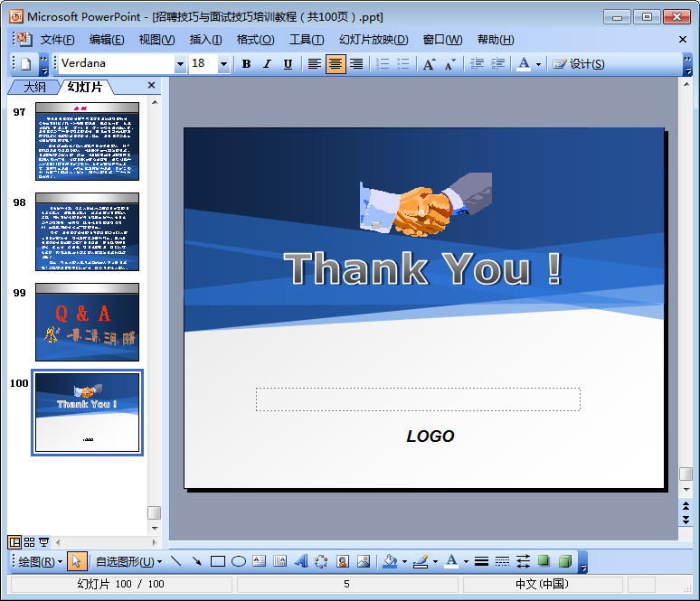Insert diagram or organization chart icon

point(321,561)
